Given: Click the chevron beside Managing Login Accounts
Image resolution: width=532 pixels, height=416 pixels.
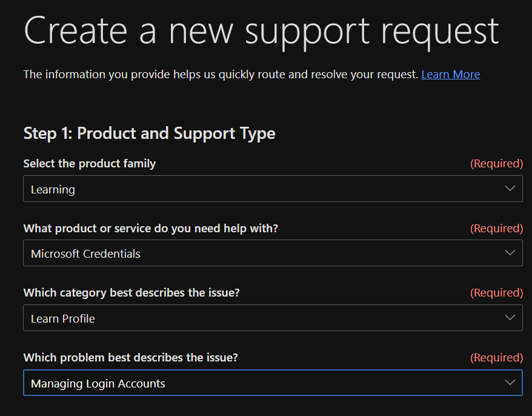Looking at the screenshot, I should click(510, 383).
